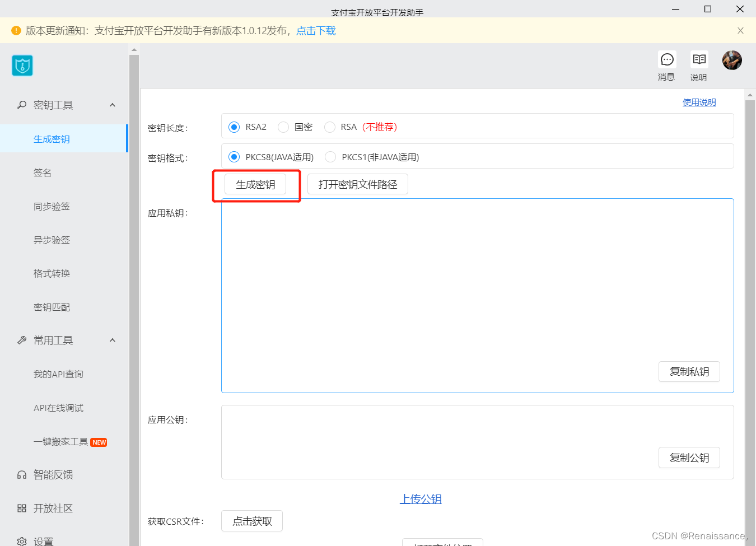
Task: Click the 生成密钥 generate button
Action: 255,184
